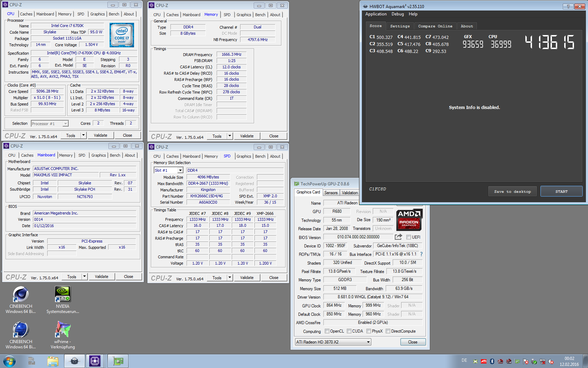588x368 pixels.
Task: Click the HWBOT Aquamark title bar icon
Action: tap(365, 6)
